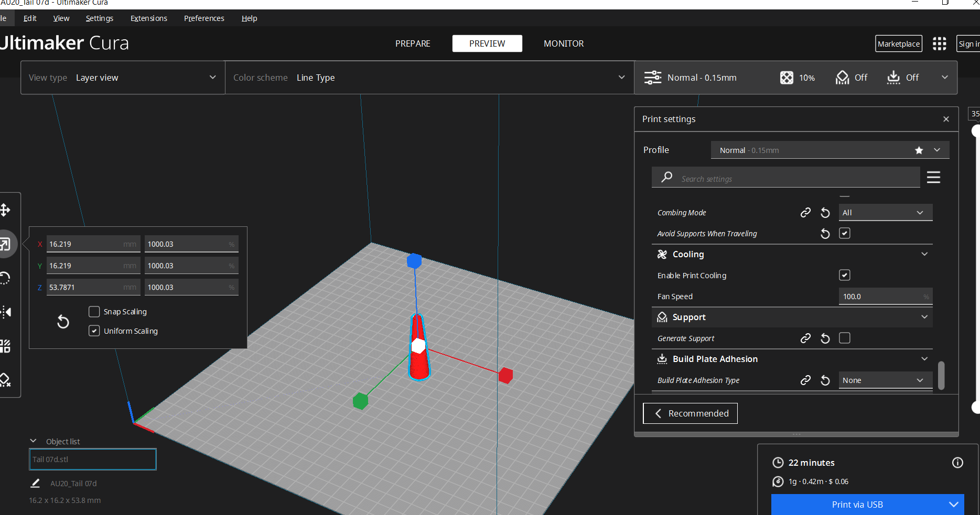Open the application switcher grid icon
The height and width of the screenshot is (515, 980).
pyautogui.click(x=939, y=43)
